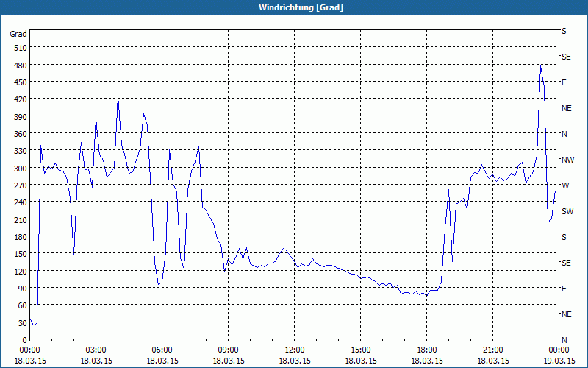
Task: Click the 300 y-axis value
Action: (21, 169)
